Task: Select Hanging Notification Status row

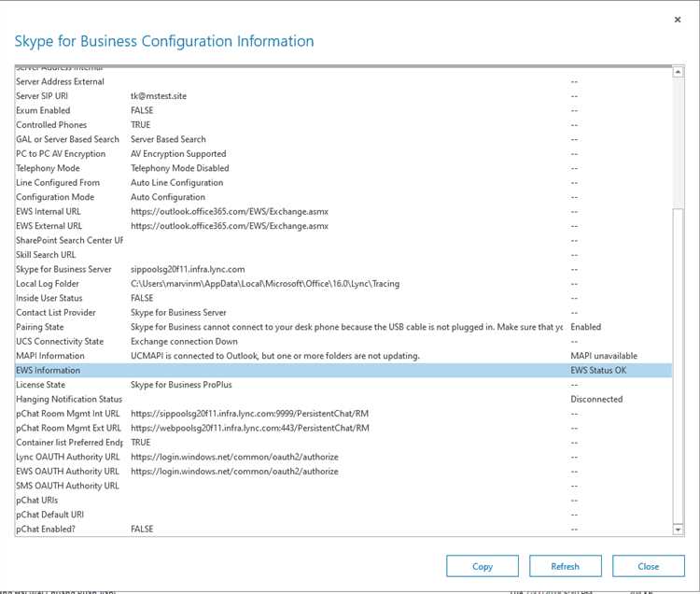Action: tap(343, 400)
